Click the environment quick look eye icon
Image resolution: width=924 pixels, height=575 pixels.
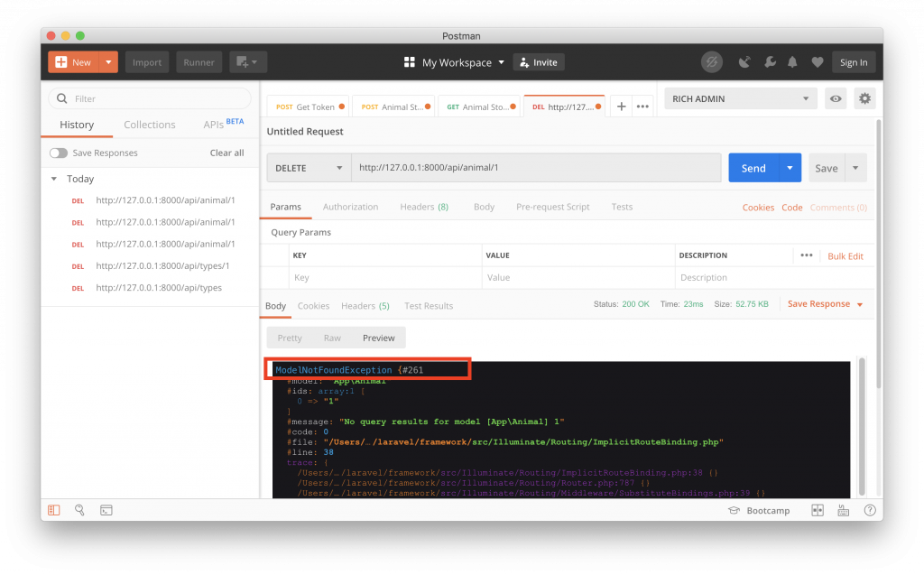(x=836, y=98)
